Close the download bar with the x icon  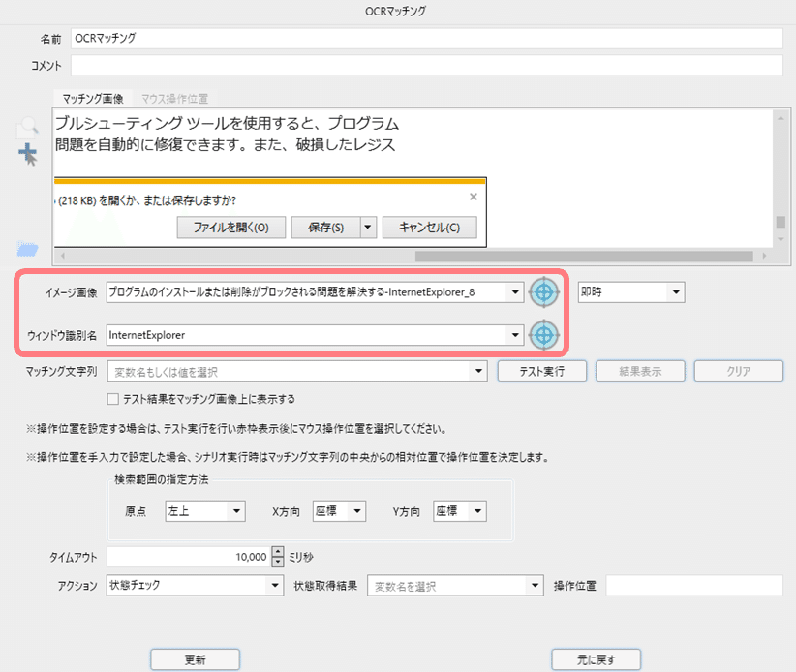[x=474, y=197]
